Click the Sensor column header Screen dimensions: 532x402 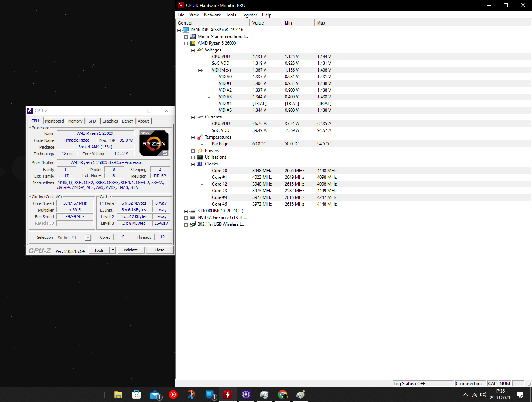click(213, 23)
